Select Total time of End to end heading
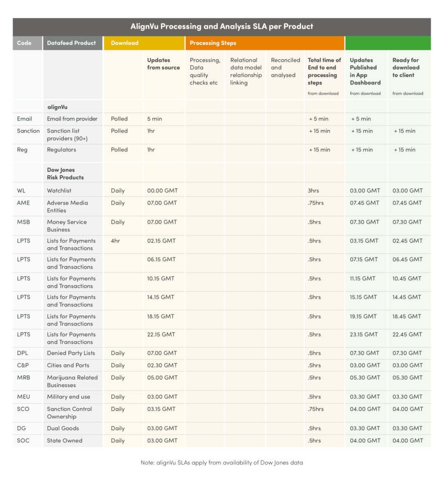448x481 pixels. point(324,71)
